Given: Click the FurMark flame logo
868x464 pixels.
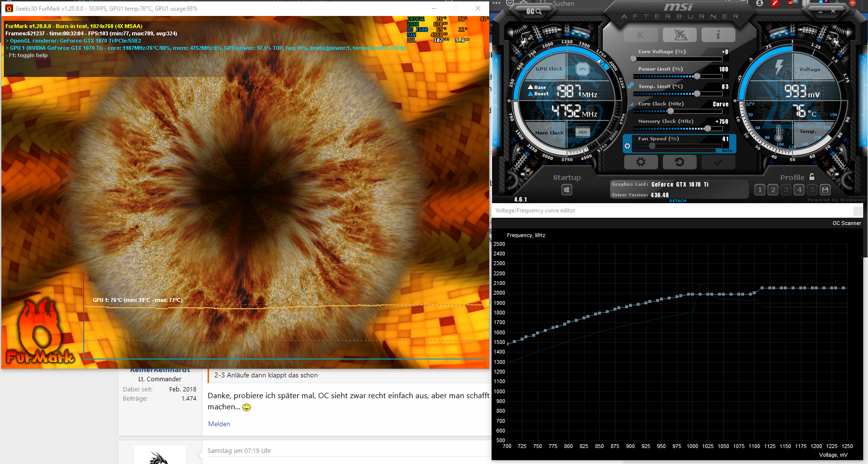Looking at the screenshot, I should click(41, 331).
